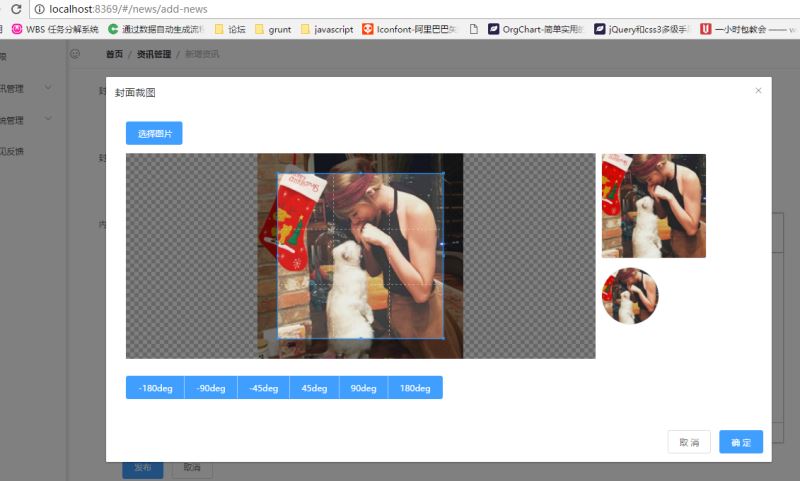Click inside the crop selection box
The image size is (800, 481).
coord(360,256)
